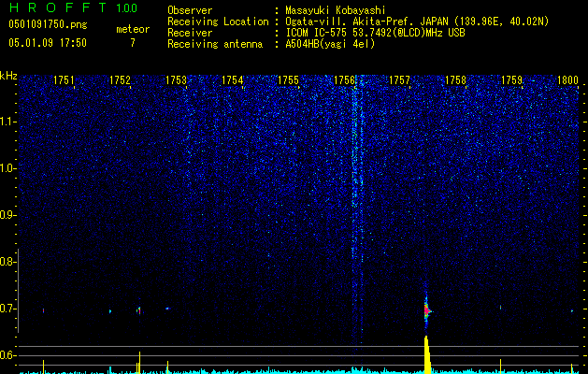The height and width of the screenshot is (374, 588).
Task: Click the 1753 time axis marker
Action: pyautogui.click(x=176, y=80)
